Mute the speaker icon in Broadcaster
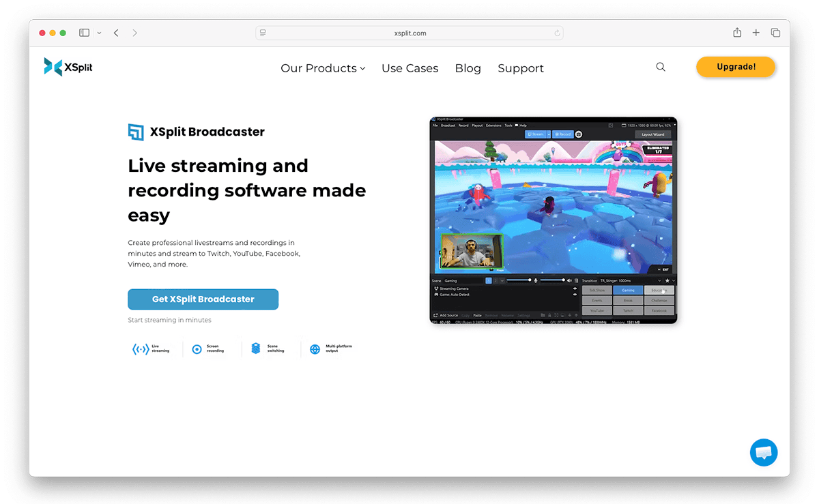This screenshot has width=819, height=504. point(569,281)
